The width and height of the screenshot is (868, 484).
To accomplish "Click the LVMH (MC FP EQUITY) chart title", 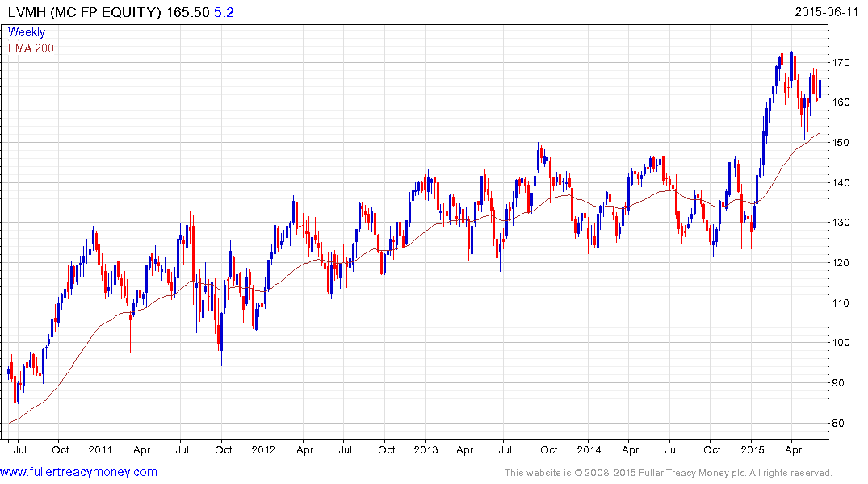I will coord(85,12).
